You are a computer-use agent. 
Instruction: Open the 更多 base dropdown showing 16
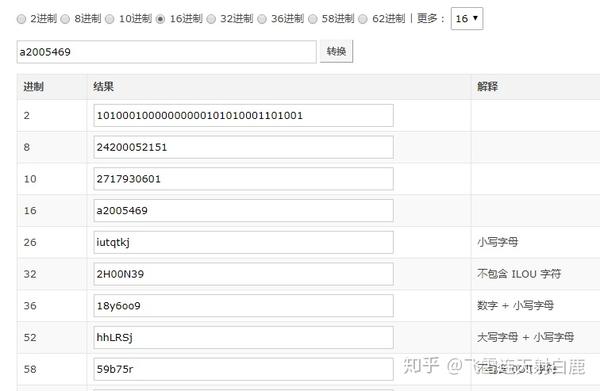467,18
